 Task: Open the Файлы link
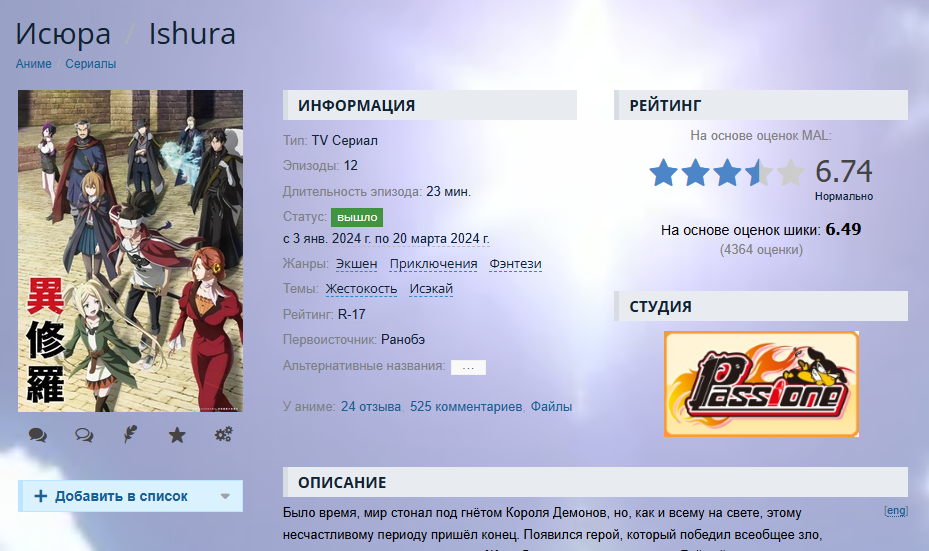pos(551,406)
